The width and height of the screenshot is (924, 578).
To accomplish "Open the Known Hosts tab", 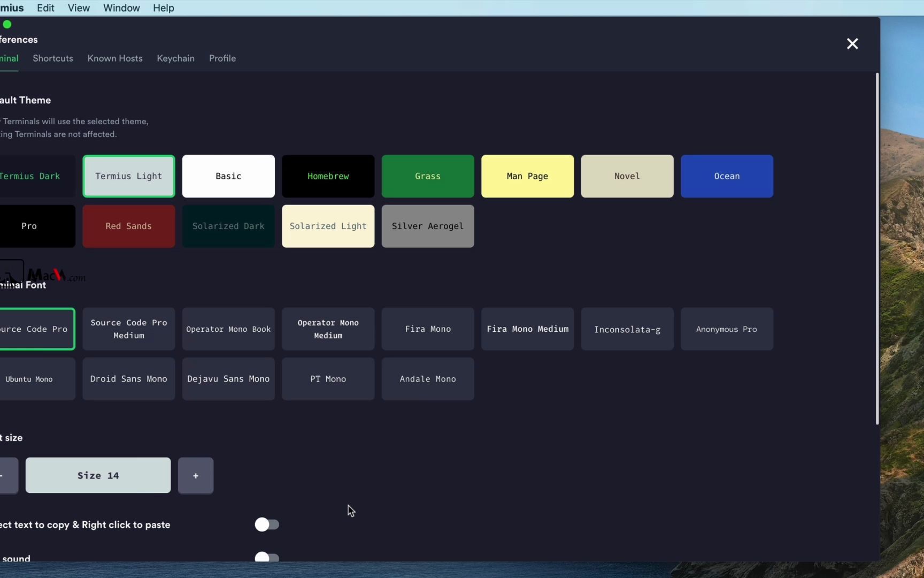I will (x=115, y=58).
